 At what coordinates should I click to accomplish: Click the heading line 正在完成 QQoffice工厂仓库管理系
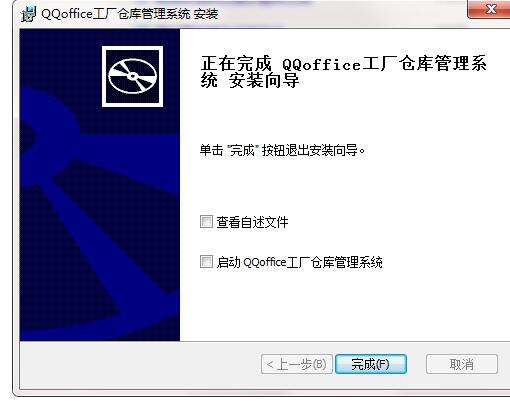point(343,63)
